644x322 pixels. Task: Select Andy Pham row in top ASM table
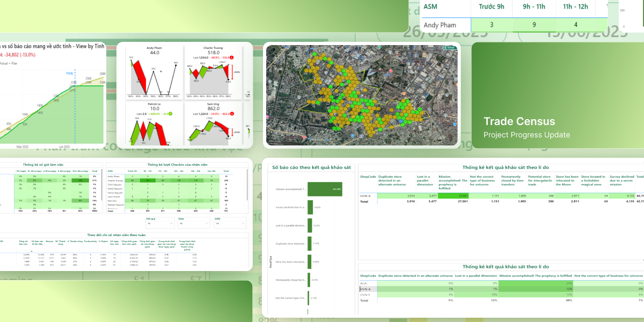click(x=439, y=25)
